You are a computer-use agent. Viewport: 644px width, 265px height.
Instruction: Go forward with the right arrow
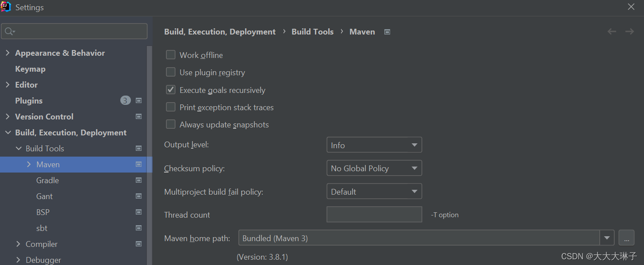[x=629, y=31]
